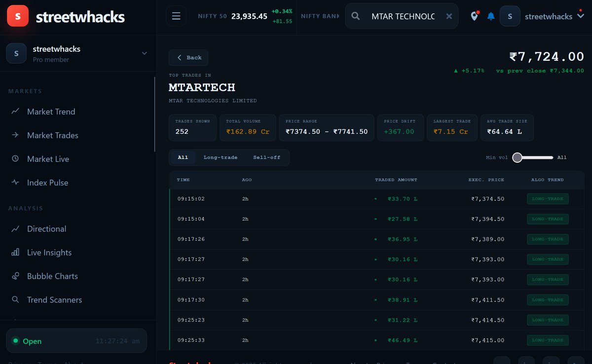Click the MTARTECH ticker heading
The height and width of the screenshot is (364, 592).
pyautogui.click(x=202, y=87)
